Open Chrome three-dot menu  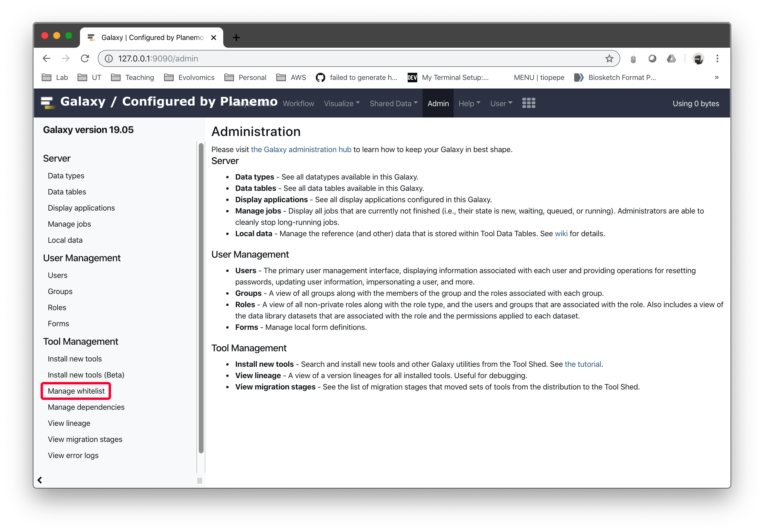click(717, 58)
